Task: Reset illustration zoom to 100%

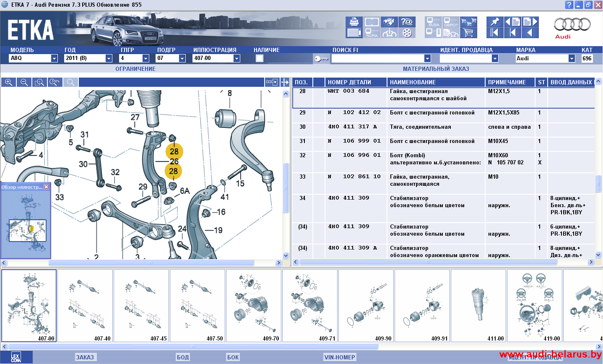Action: (x=55, y=82)
